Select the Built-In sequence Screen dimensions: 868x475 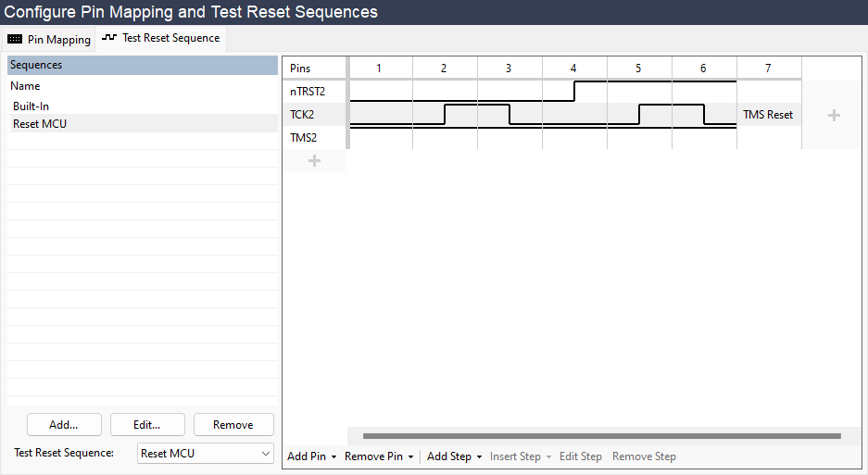point(31,106)
